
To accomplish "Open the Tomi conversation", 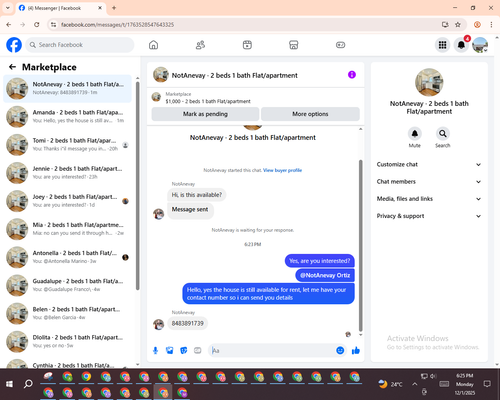I will click(x=67, y=145).
